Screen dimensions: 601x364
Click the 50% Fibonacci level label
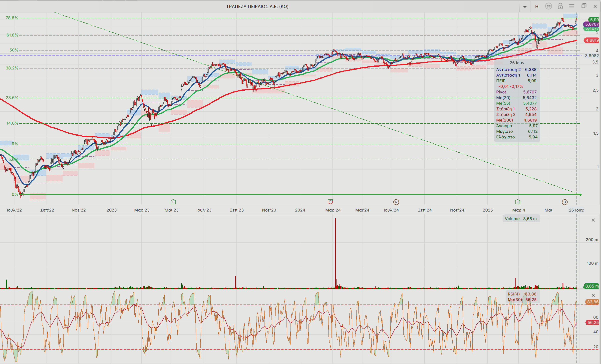pos(14,50)
